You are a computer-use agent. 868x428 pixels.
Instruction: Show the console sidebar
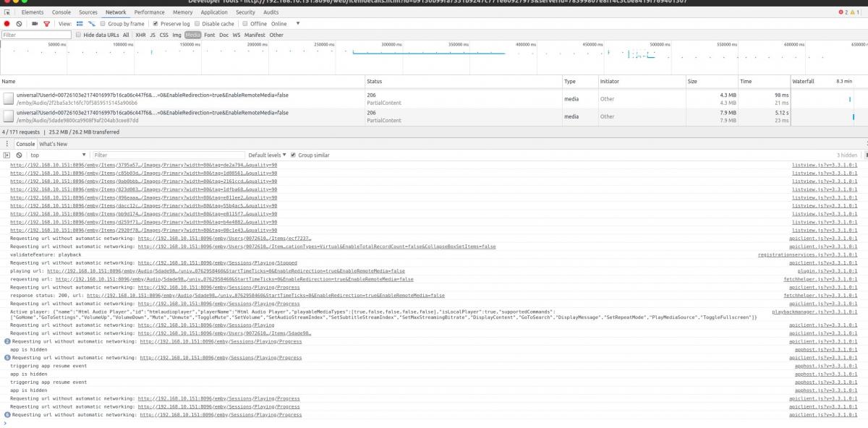7,155
